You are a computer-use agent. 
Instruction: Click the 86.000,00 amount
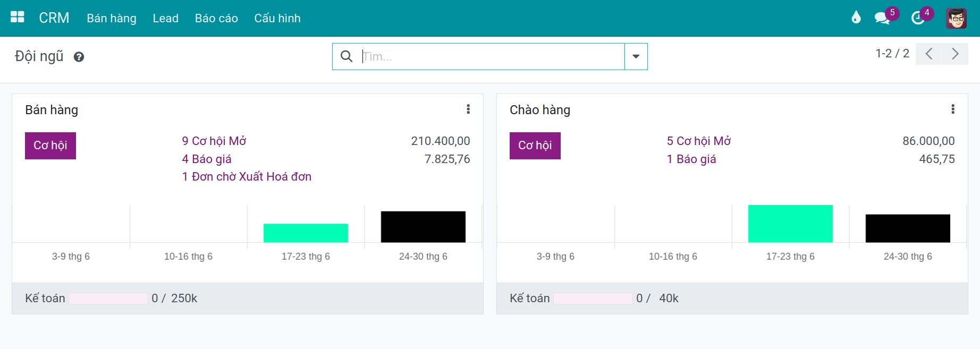[928, 141]
